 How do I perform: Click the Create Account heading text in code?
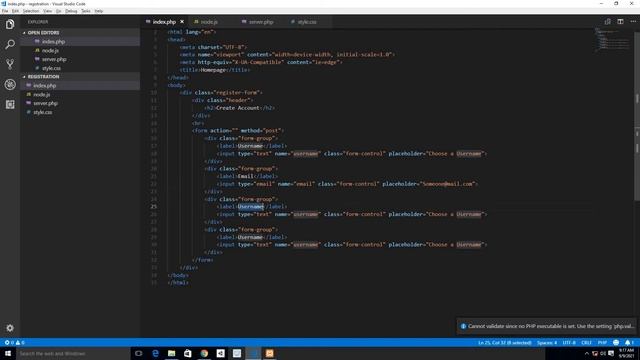tap(238, 108)
